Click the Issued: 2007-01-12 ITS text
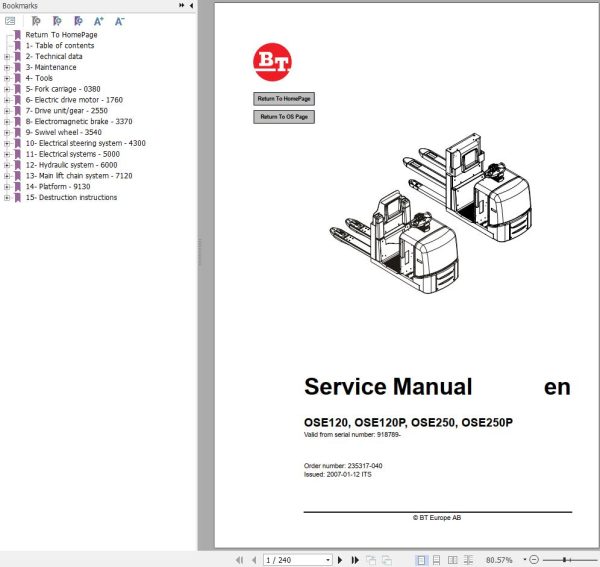This screenshot has width=600, height=567. tap(338, 474)
